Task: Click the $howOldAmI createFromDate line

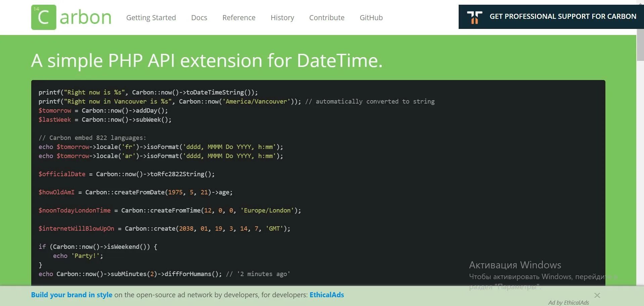Action: click(136, 192)
